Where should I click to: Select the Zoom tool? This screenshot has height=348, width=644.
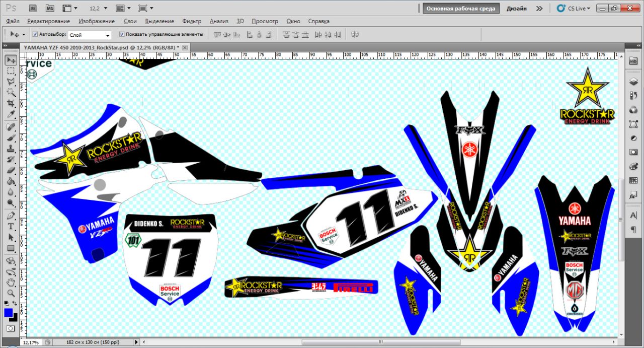tap(11, 294)
